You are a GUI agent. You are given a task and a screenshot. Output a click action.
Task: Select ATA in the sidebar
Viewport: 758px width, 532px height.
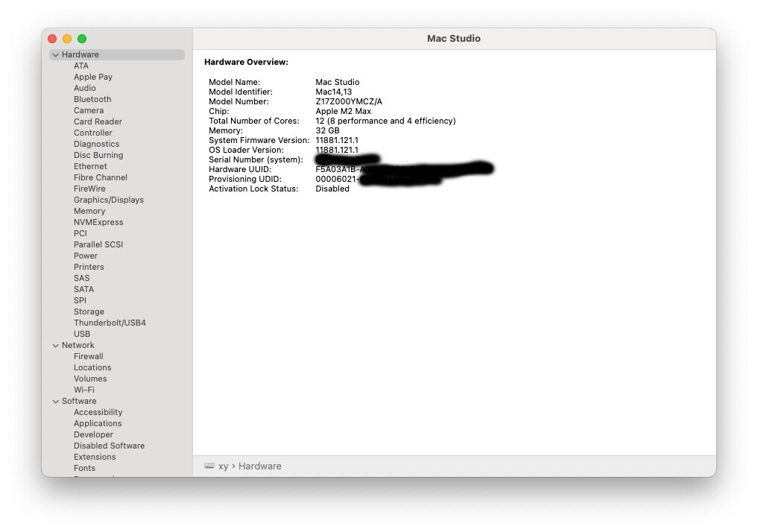81,66
